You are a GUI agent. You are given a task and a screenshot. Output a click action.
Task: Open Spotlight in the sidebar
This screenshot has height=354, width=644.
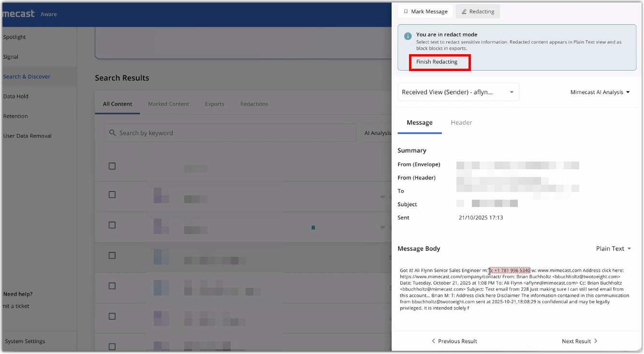15,37
